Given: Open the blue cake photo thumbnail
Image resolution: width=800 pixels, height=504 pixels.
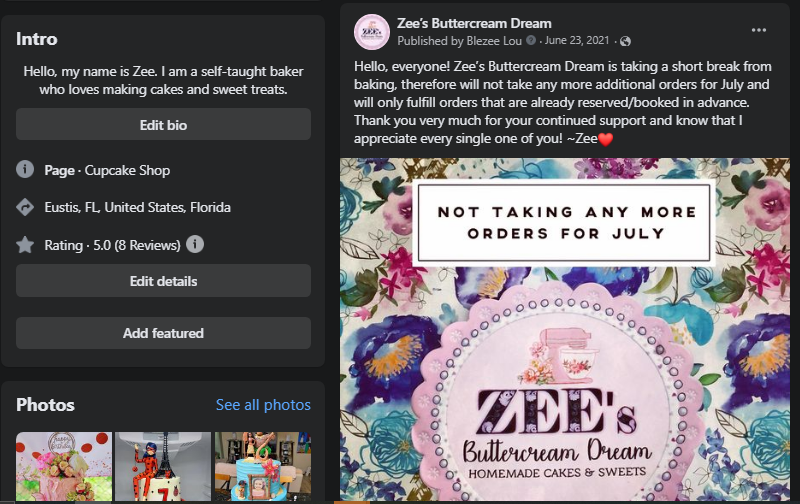Looking at the screenshot, I should (x=261, y=467).
